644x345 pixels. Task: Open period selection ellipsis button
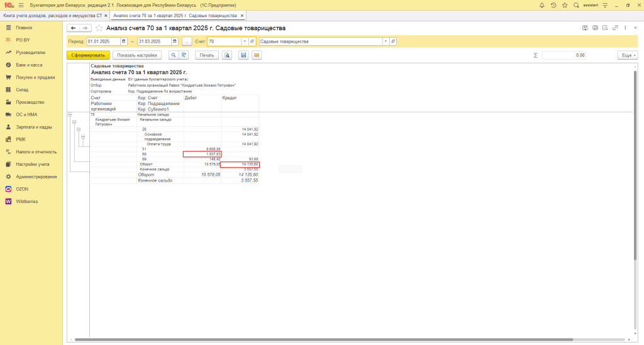coord(186,41)
